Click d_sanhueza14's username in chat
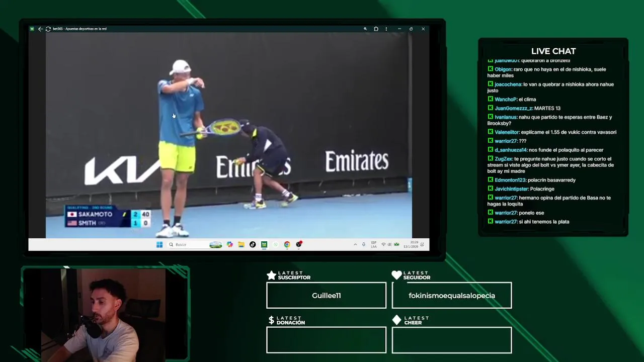This screenshot has height=362, width=644. point(511,150)
